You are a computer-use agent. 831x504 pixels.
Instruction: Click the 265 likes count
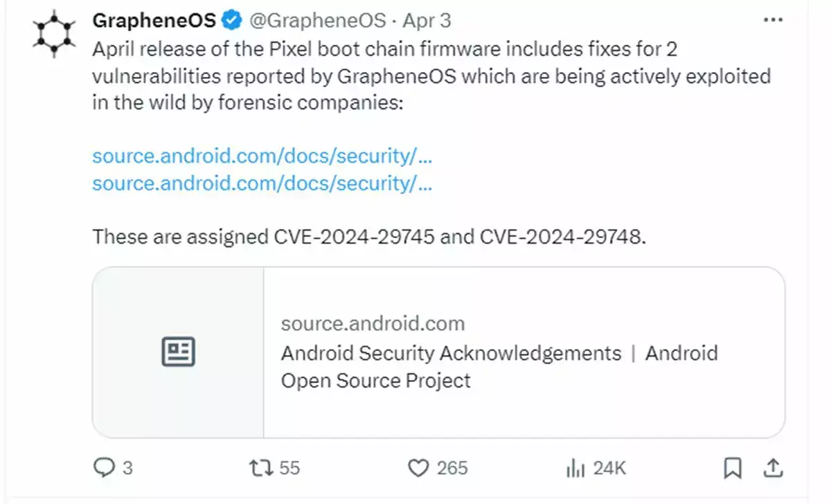click(452, 469)
